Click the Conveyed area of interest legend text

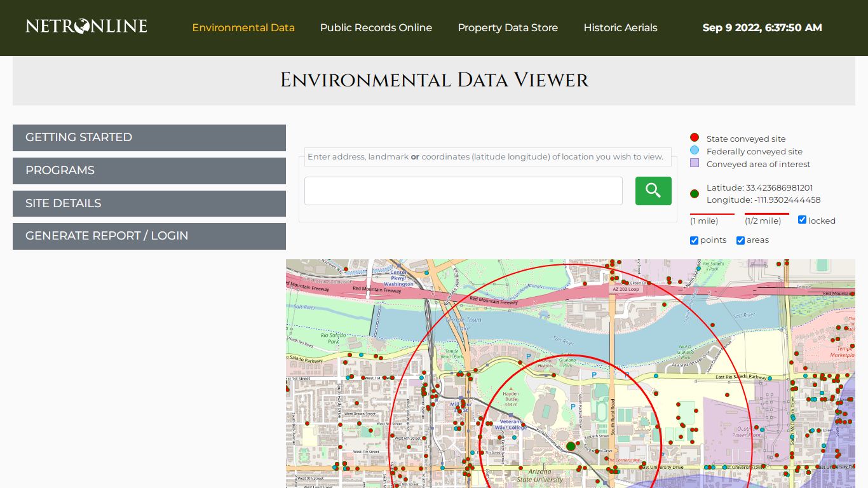pos(759,164)
